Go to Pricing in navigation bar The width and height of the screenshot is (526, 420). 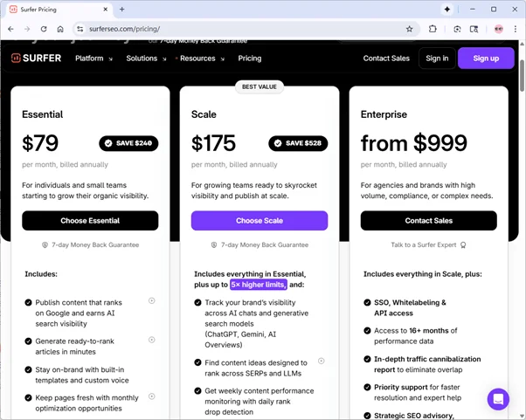249,59
